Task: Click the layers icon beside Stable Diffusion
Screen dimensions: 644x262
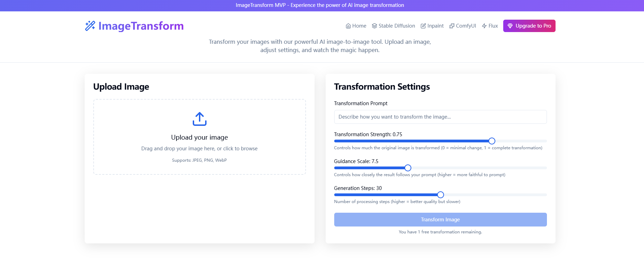Action: click(x=374, y=26)
